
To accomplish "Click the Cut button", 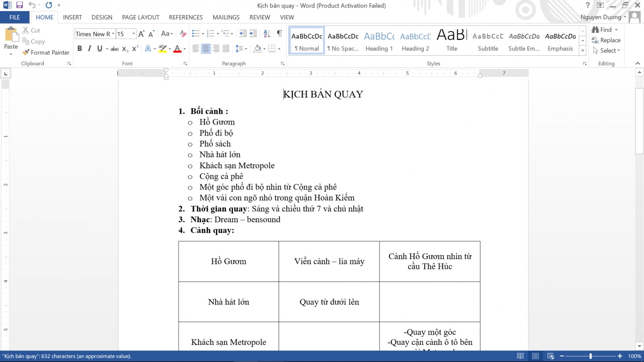I will (31, 30).
